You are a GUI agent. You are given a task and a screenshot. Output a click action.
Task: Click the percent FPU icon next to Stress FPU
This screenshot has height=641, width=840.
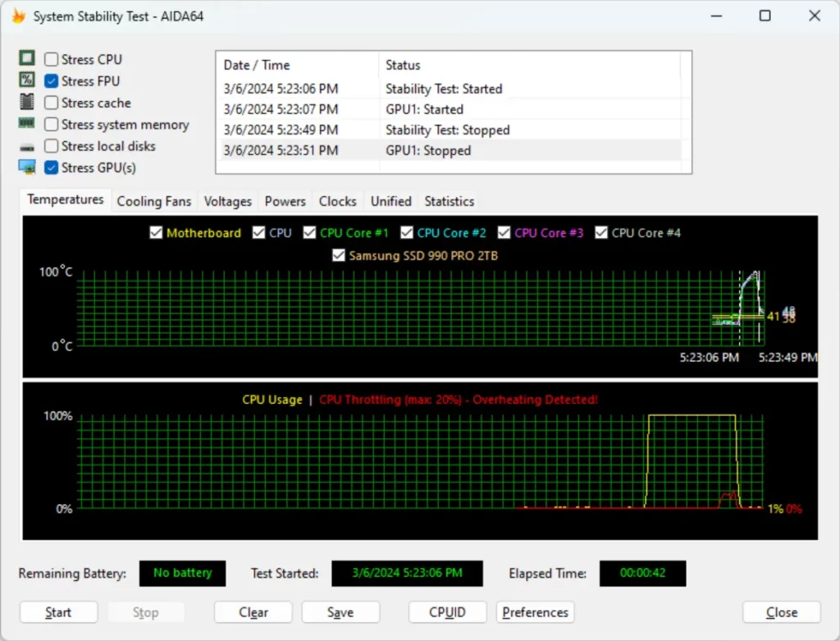[x=25, y=80]
